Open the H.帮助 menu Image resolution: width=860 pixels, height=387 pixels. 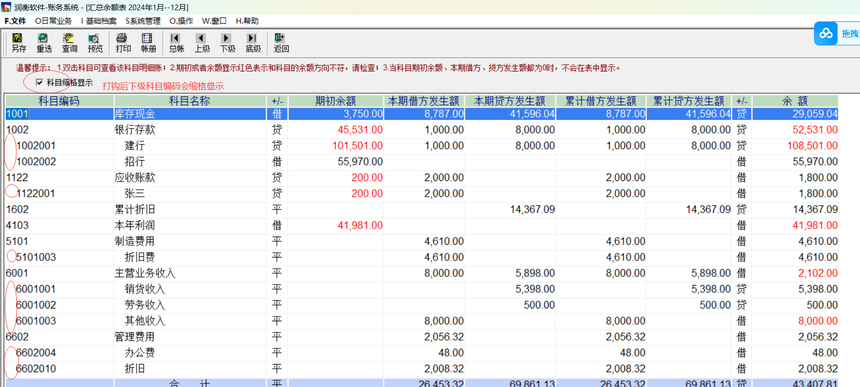click(247, 21)
